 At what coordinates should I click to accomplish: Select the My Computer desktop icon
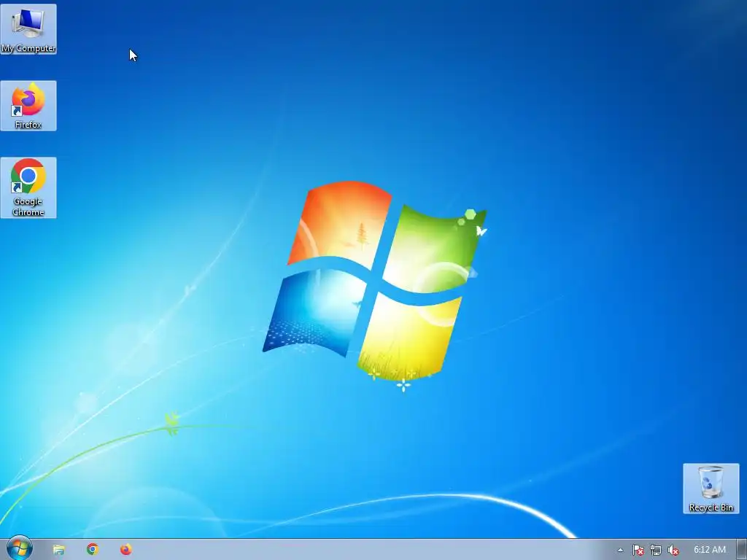tap(28, 29)
